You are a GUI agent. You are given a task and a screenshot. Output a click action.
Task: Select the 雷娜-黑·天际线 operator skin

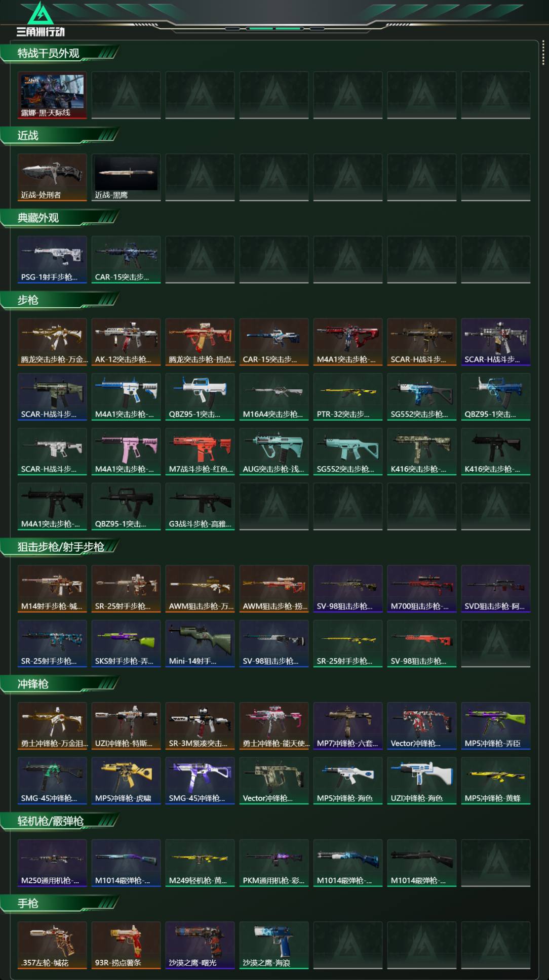(52, 95)
